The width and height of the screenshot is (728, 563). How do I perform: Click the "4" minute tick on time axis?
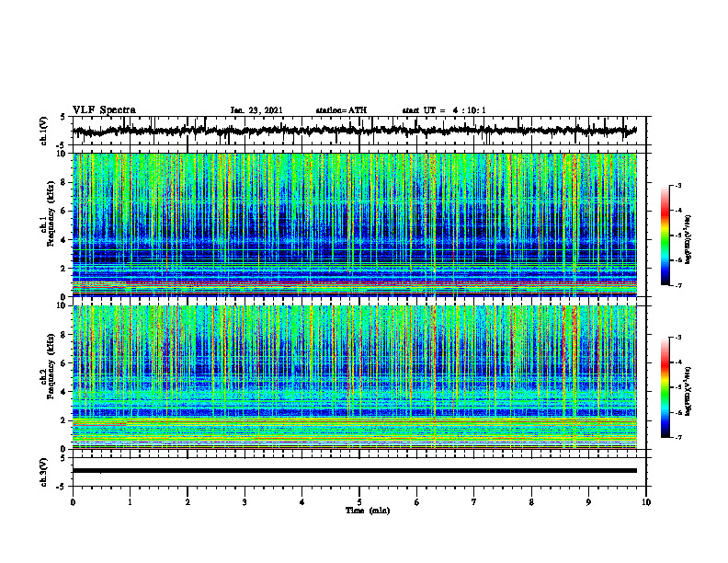[x=302, y=502]
